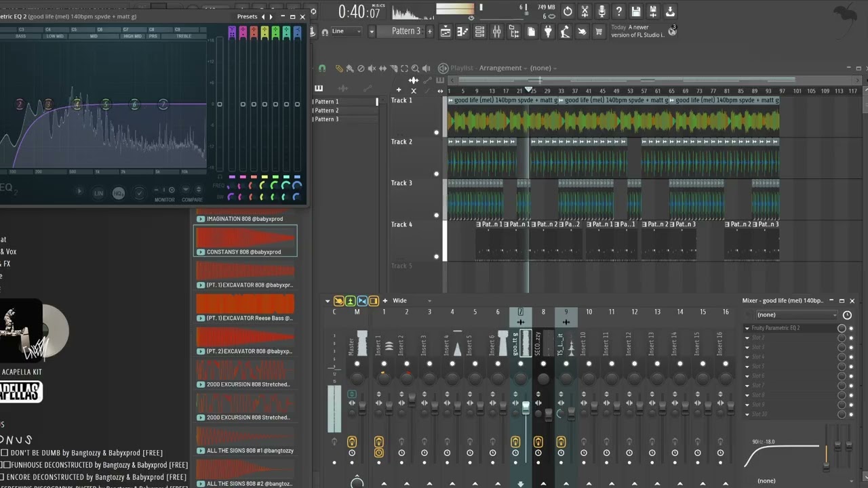
Task: Select the zoom magnifier tool in Playlist
Action: pos(415,68)
